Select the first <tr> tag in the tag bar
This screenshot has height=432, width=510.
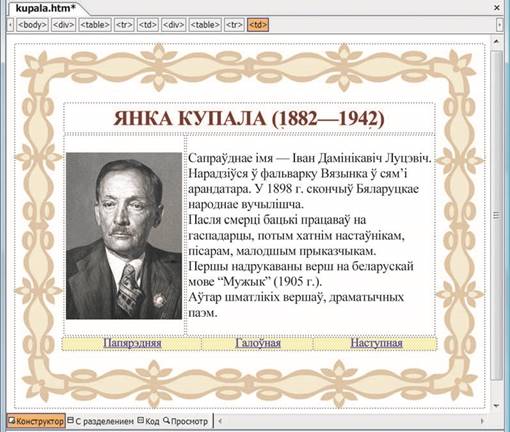(x=124, y=25)
